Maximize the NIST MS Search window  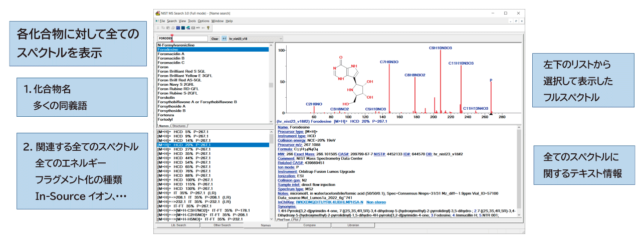506,14
